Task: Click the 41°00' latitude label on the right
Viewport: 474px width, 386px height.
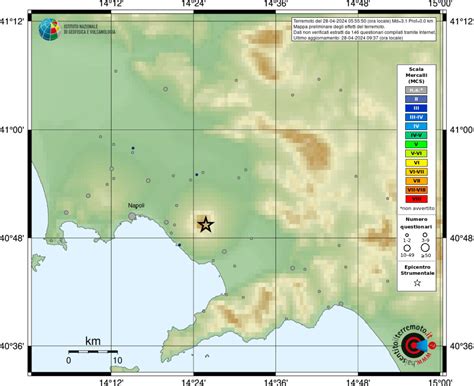Action: (x=461, y=130)
